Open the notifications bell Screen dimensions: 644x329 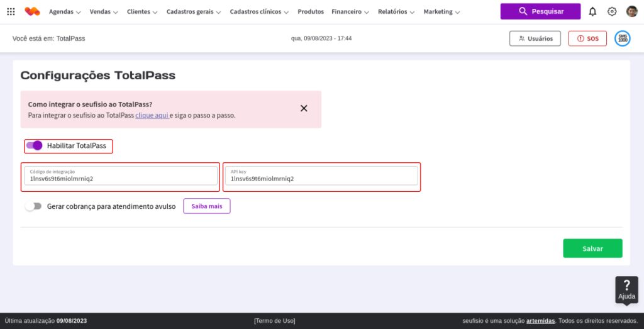click(592, 11)
